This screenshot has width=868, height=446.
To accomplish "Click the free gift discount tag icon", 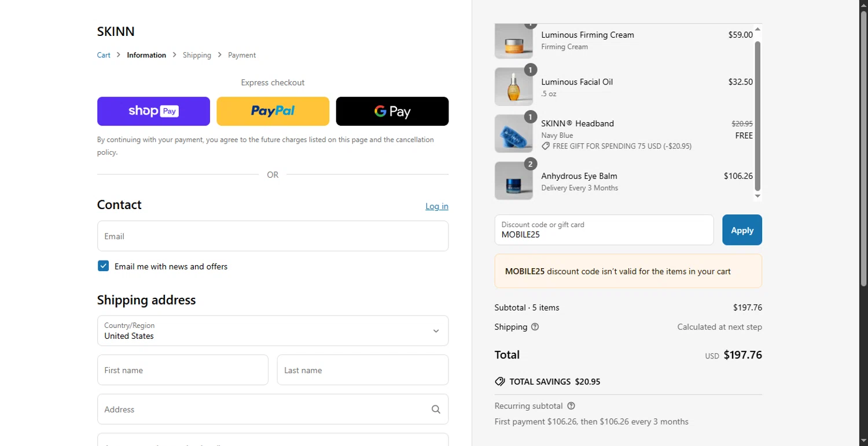I will coord(546,146).
